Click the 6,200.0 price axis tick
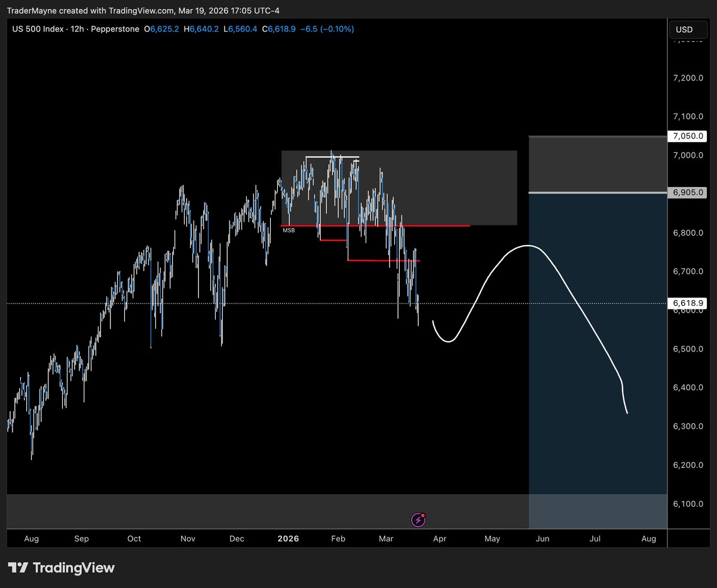The height and width of the screenshot is (588, 717). [690, 465]
